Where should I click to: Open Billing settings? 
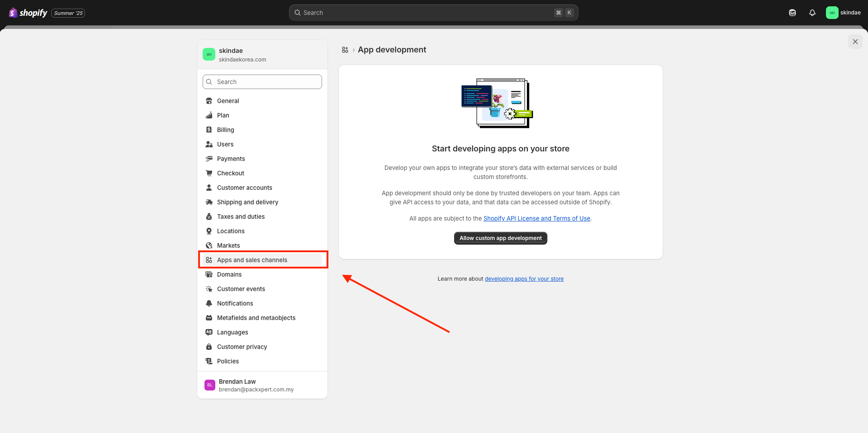[262, 130]
